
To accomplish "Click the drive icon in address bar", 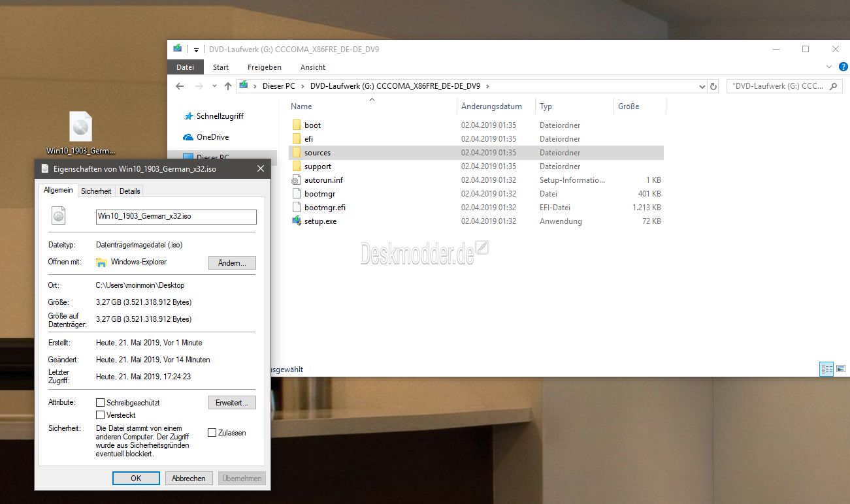I will coord(244,86).
